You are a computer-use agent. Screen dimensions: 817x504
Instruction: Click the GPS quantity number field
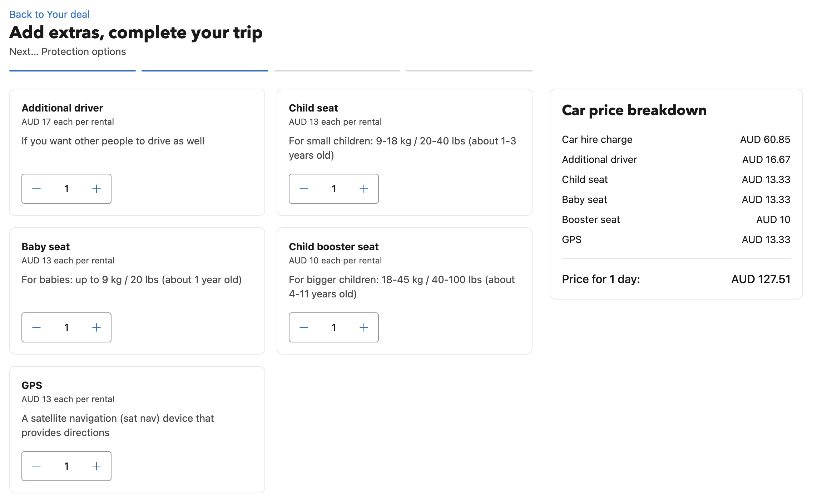tap(66, 466)
